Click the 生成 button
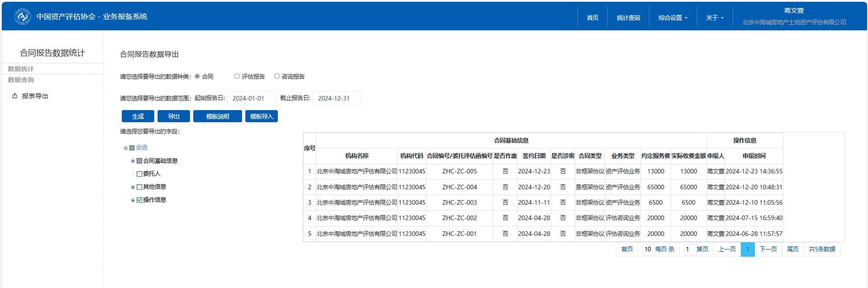The width and height of the screenshot is (868, 288). (x=138, y=116)
